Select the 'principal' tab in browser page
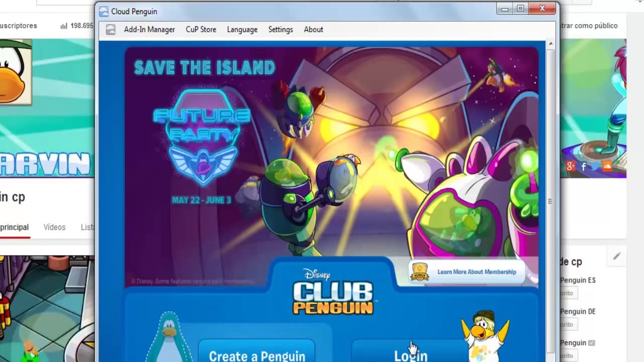This screenshot has width=644, height=362. [14, 227]
